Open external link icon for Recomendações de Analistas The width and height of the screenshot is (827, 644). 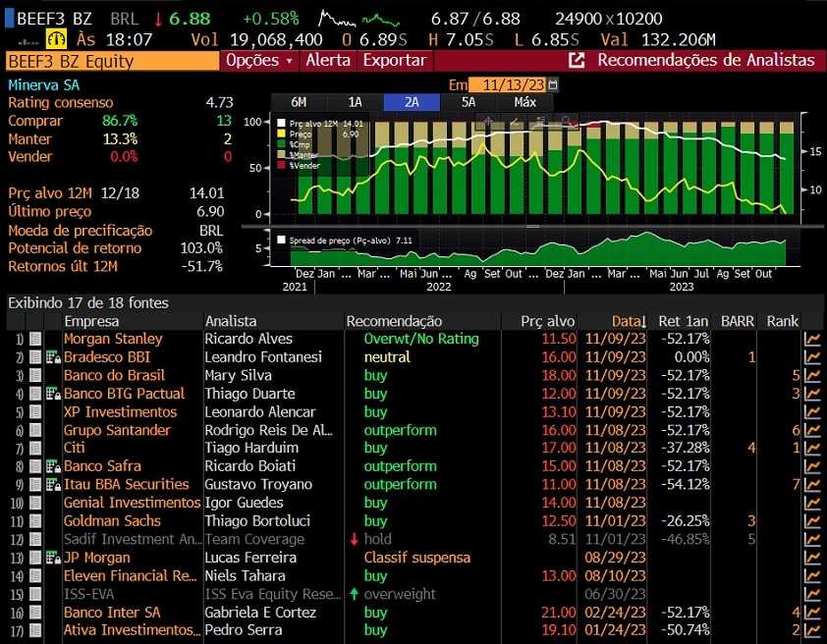pyautogui.click(x=578, y=61)
